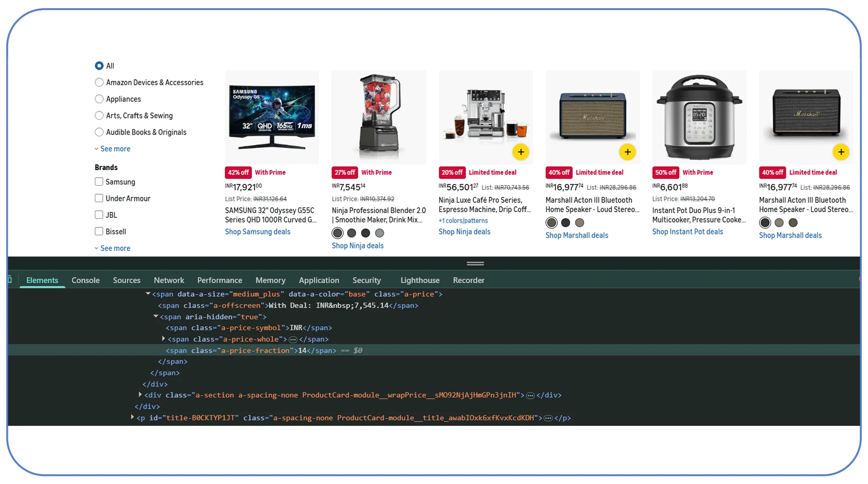Expand the a-price-whole span node
Viewport: 868px width, 484px height.
click(164, 339)
